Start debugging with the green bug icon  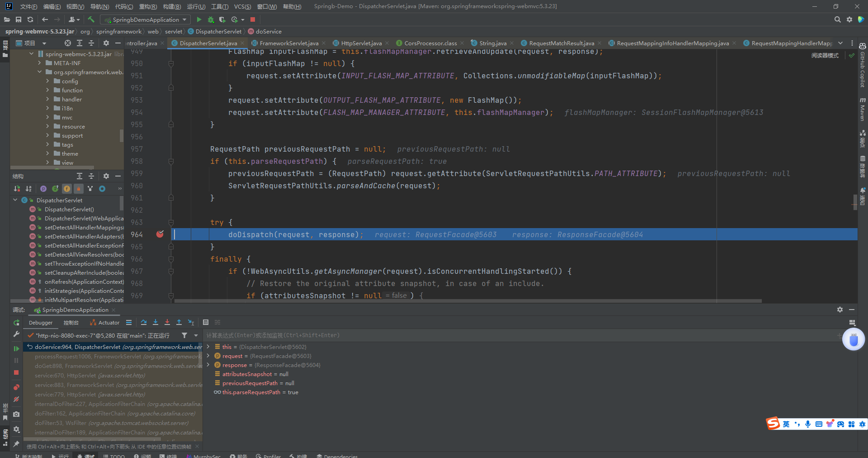pos(211,19)
